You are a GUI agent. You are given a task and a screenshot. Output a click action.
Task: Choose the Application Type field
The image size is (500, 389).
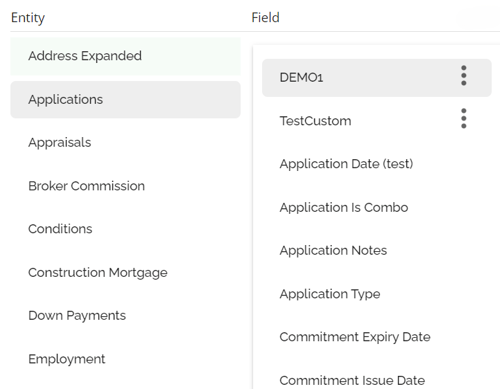(377, 294)
